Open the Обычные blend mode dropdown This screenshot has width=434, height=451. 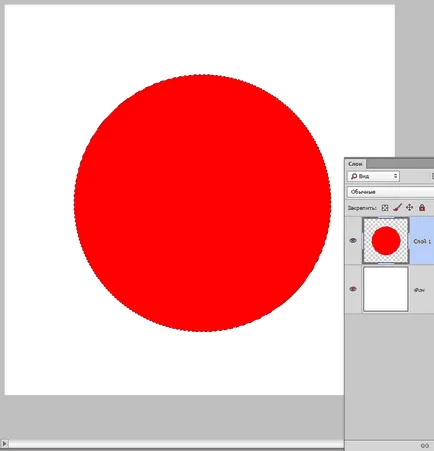(x=390, y=192)
